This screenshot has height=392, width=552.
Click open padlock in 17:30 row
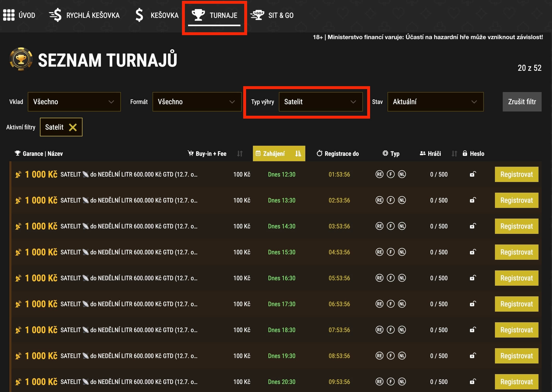[x=473, y=304]
